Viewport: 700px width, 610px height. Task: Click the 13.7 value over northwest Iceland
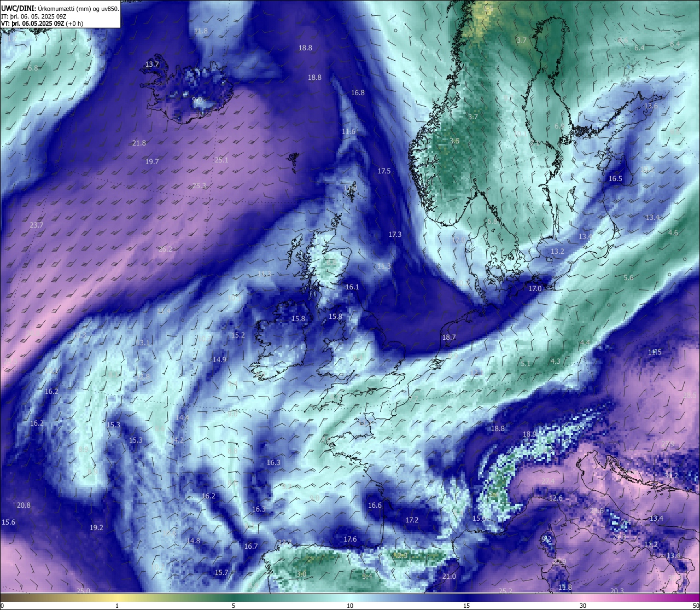click(152, 65)
